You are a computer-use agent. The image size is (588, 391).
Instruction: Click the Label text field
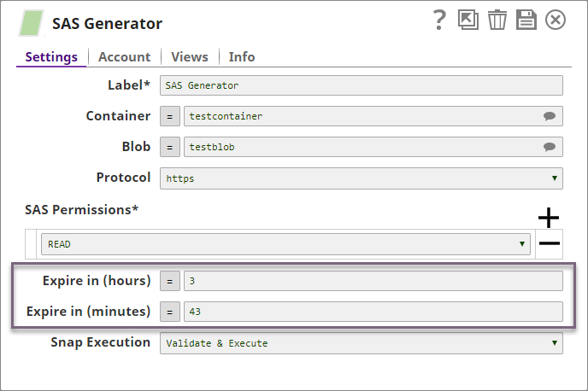[362, 85]
